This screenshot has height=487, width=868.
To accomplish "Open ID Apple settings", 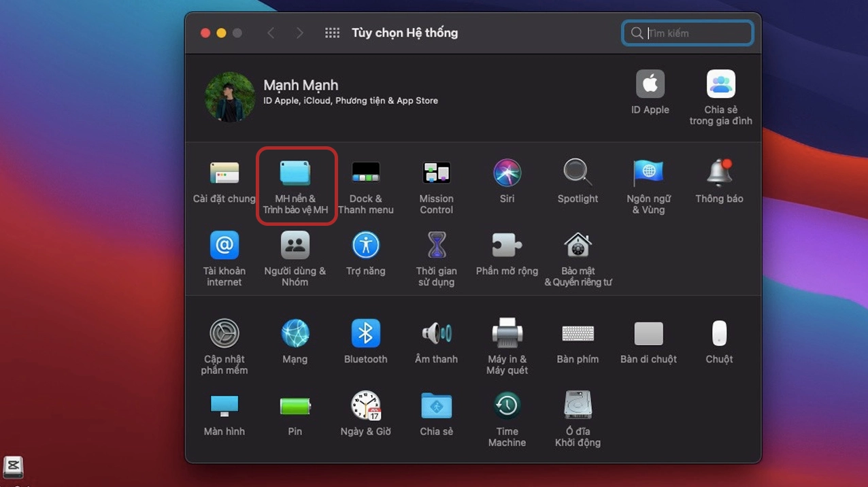I will tap(650, 84).
